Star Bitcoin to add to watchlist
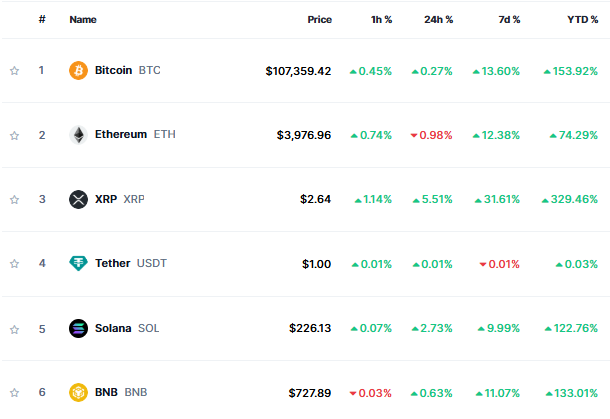This screenshot has width=610, height=419. pyautogui.click(x=14, y=70)
